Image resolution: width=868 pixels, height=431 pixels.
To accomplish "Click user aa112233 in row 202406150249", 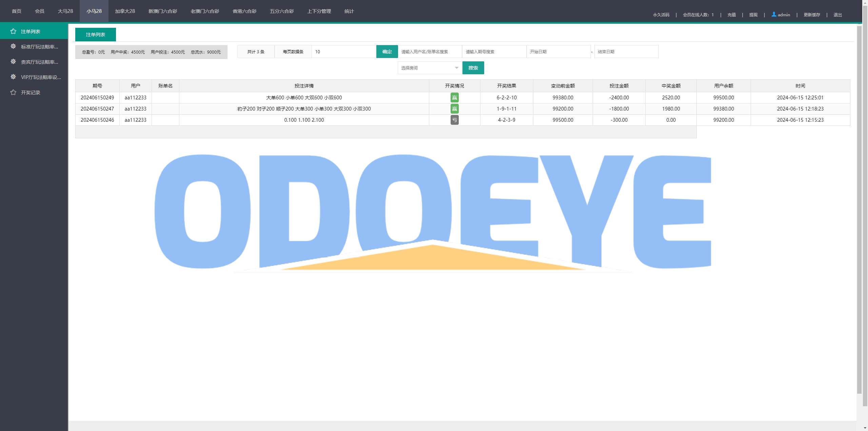I will point(136,98).
